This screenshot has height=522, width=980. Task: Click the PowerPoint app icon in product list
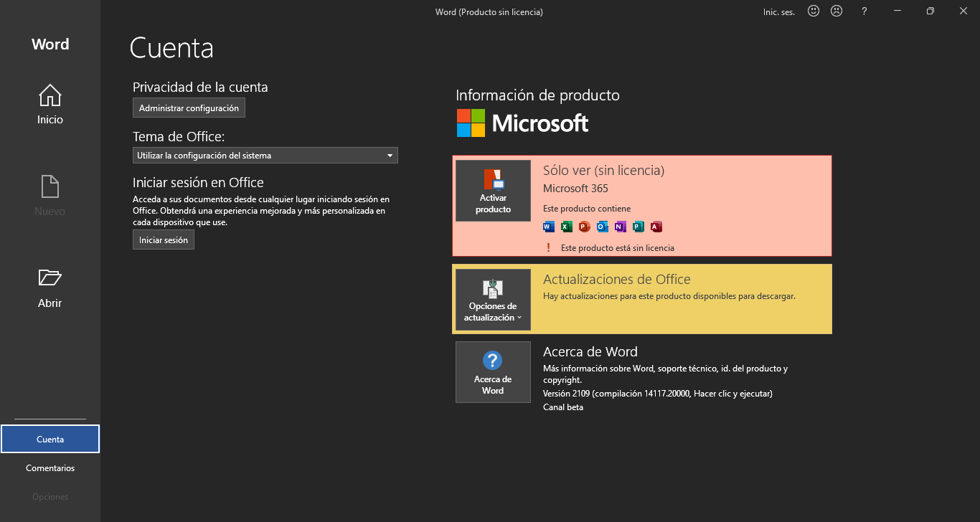click(x=584, y=227)
